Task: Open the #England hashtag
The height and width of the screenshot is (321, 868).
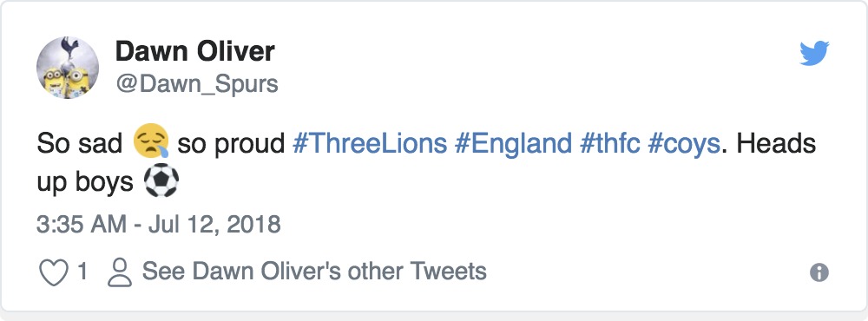Action: (513, 143)
